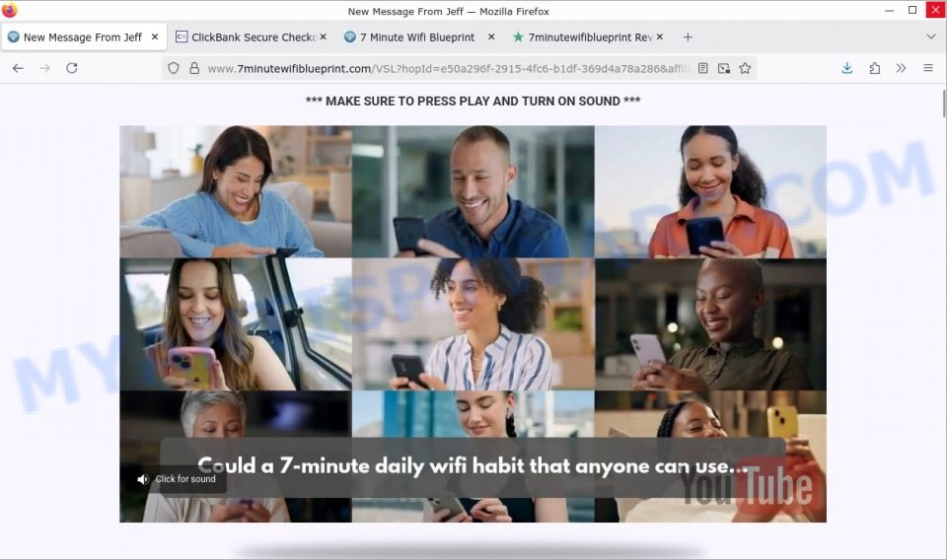Reload the current page

pos(72,68)
